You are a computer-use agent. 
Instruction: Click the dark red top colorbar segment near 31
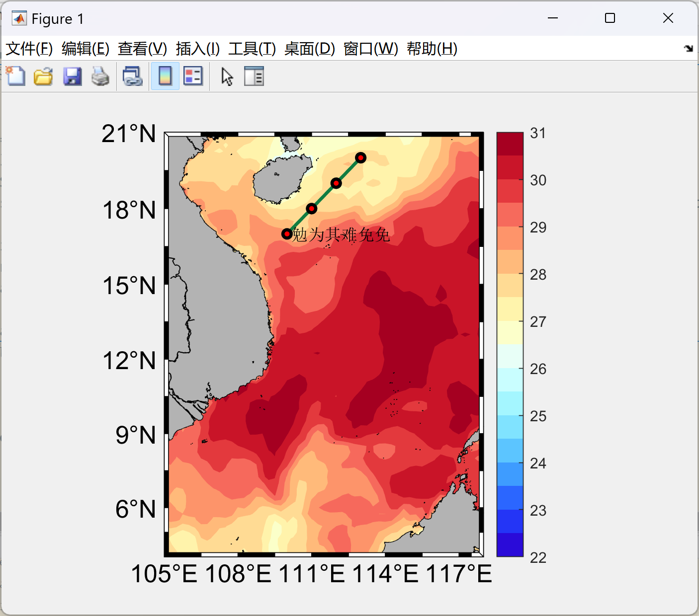[x=510, y=144]
